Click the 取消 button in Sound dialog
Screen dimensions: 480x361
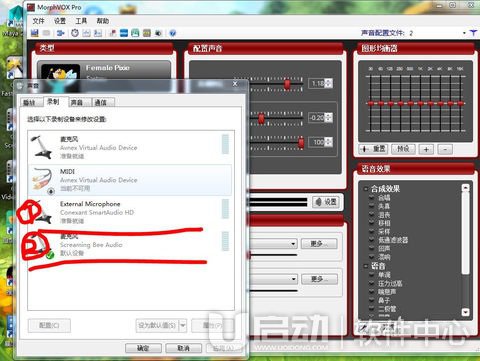(184, 348)
